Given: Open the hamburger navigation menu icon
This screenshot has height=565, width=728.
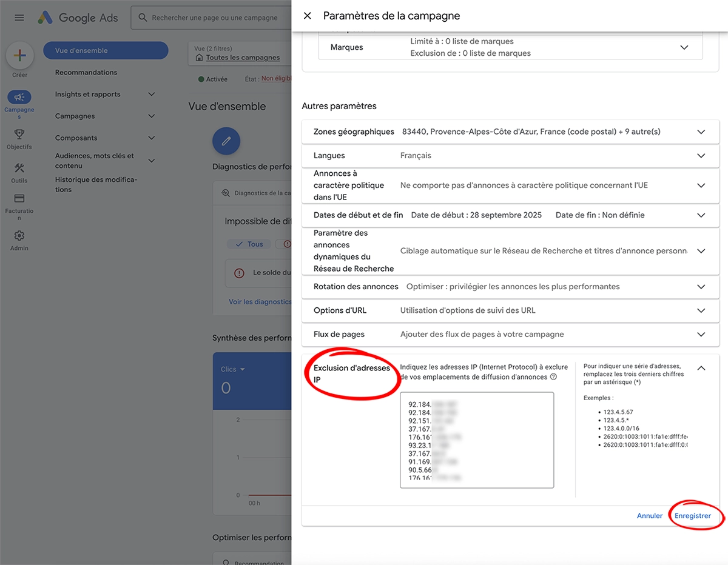Looking at the screenshot, I should pyautogui.click(x=19, y=17).
